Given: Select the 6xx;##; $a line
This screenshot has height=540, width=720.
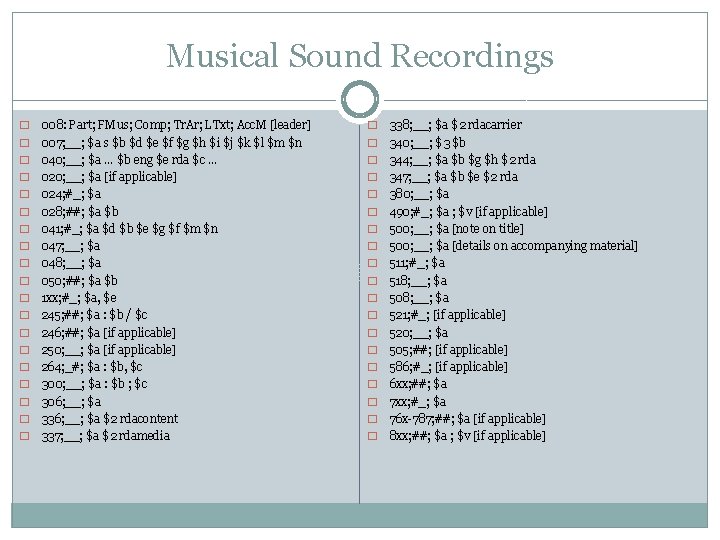Looking at the screenshot, I should click(418, 384).
